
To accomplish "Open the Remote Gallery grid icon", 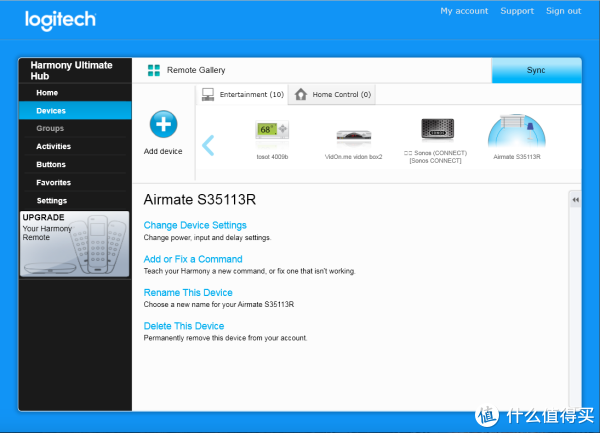I will click(x=154, y=71).
